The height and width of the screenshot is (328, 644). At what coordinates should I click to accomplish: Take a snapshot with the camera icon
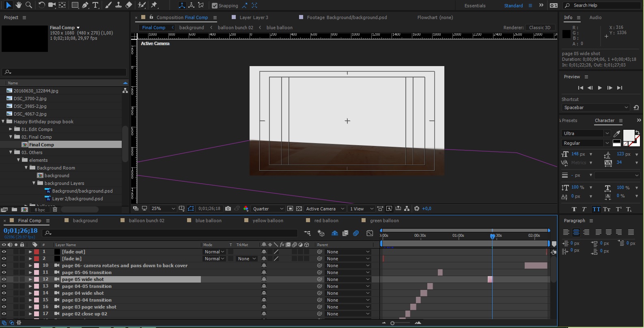[x=228, y=209]
